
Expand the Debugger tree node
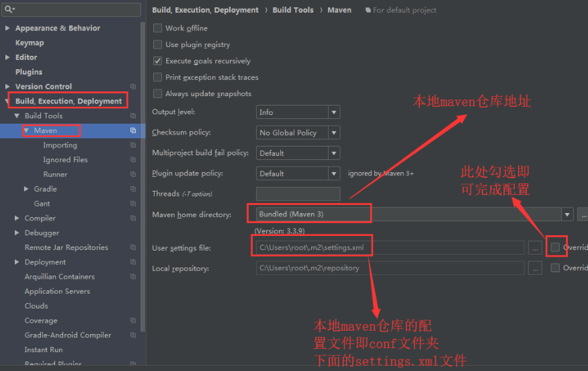[17, 233]
